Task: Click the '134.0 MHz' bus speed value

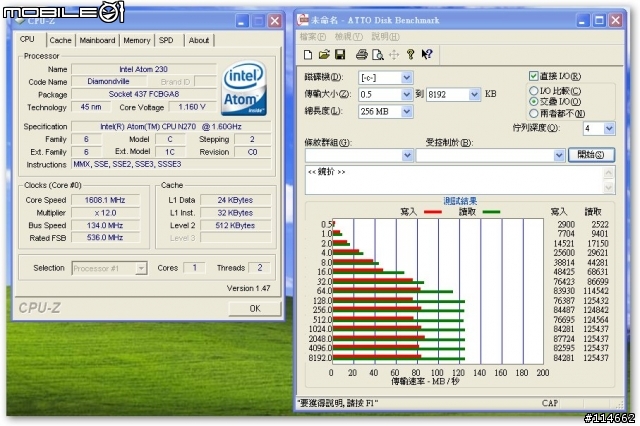Action: pyautogui.click(x=105, y=225)
